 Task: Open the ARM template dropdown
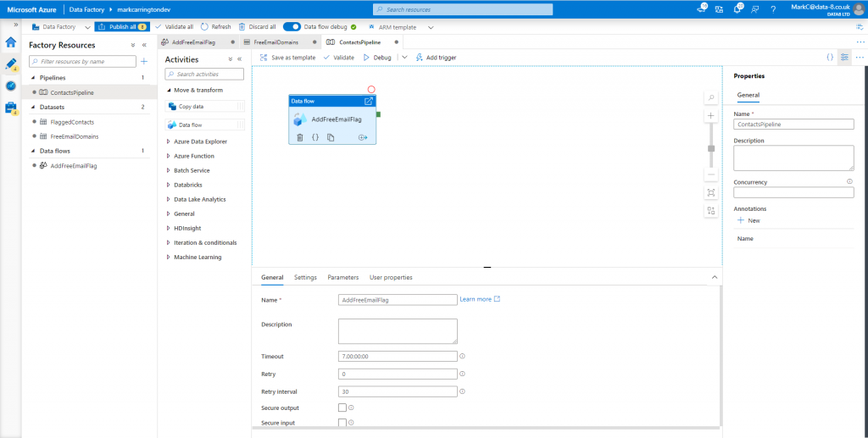coord(431,27)
